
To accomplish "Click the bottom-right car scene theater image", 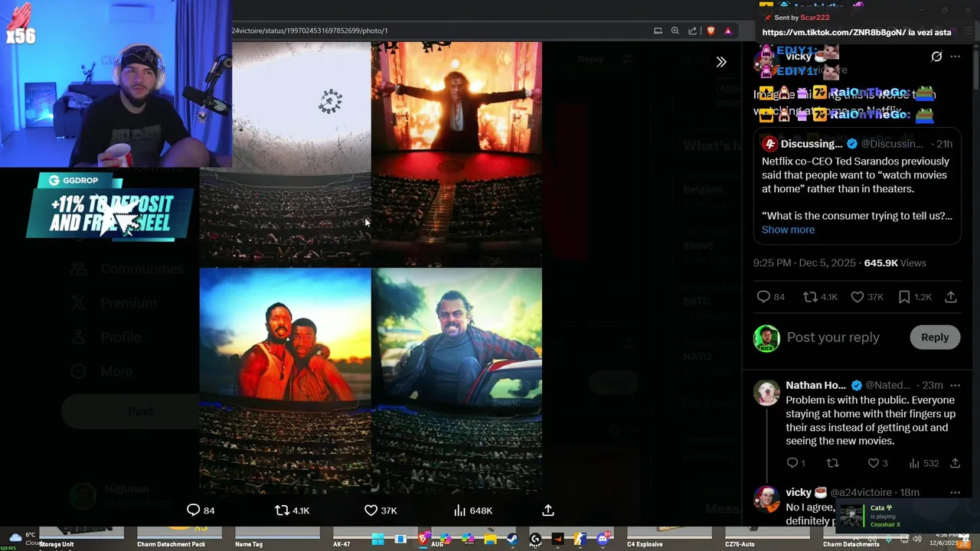I will [457, 380].
